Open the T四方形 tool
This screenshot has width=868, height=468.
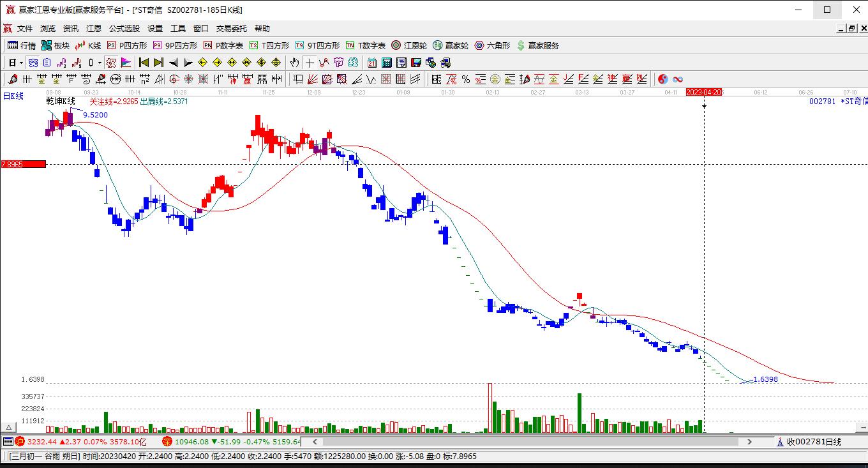pyautogui.click(x=269, y=45)
